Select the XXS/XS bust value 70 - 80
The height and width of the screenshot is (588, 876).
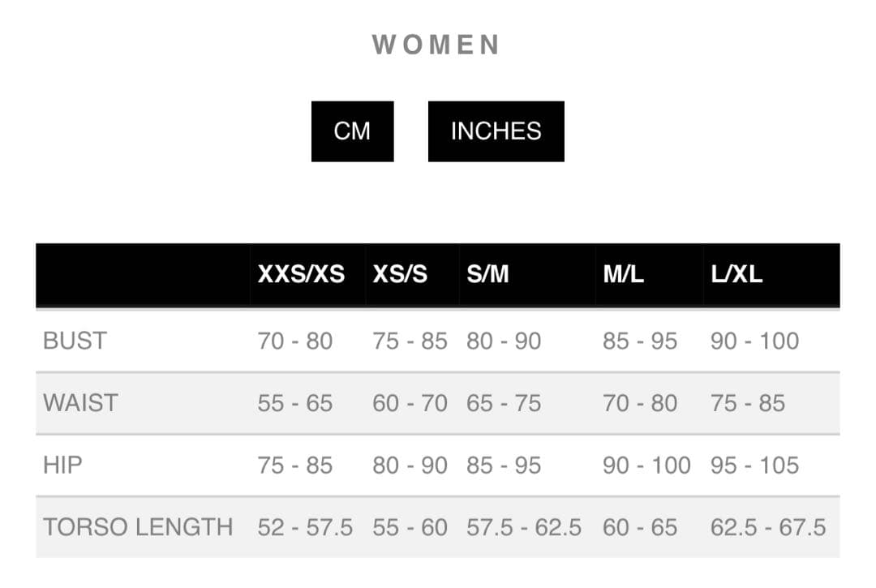[x=295, y=341]
